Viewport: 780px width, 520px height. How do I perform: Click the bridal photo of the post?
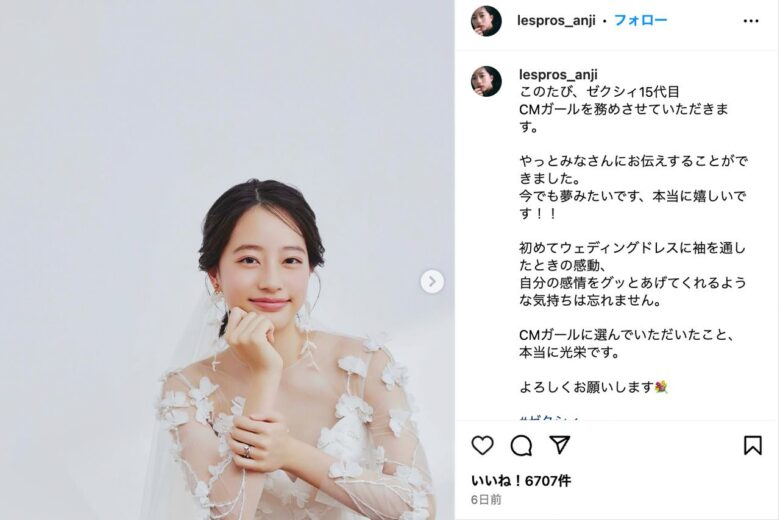(x=227, y=260)
